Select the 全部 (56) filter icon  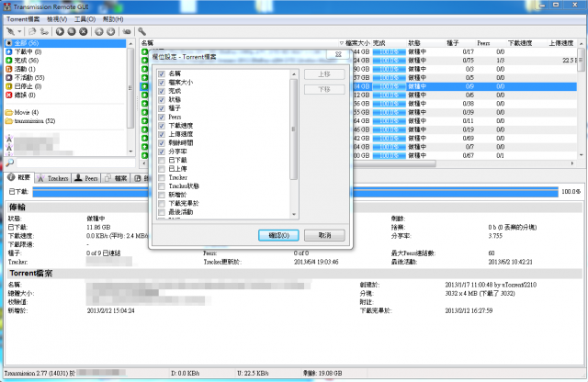pos(9,43)
